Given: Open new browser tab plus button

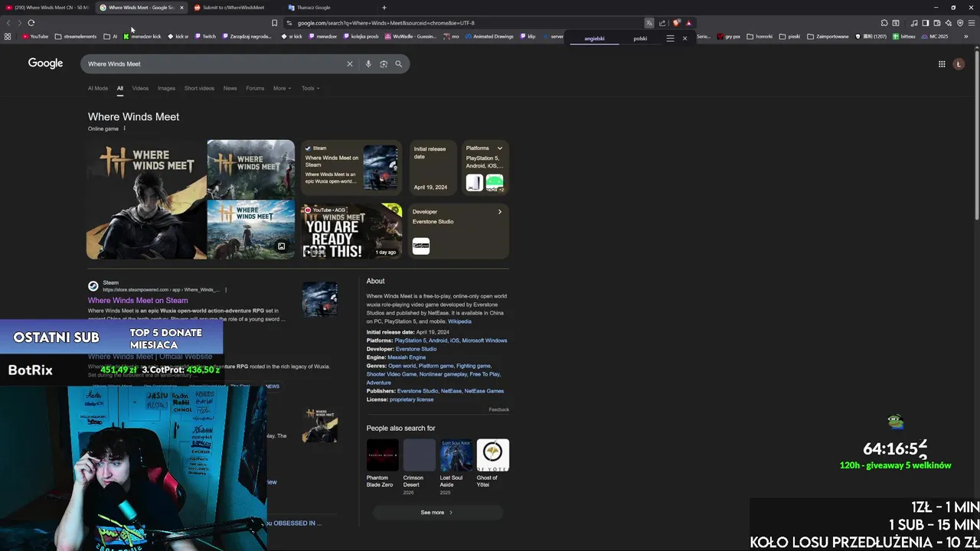Looking at the screenshot, I should (x=384, y=8).
